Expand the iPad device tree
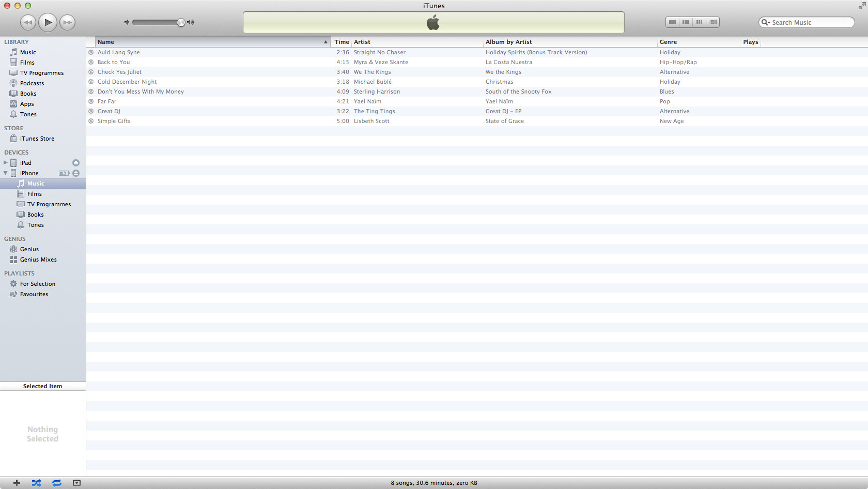The image size is (868, 489). pos(6,162)
